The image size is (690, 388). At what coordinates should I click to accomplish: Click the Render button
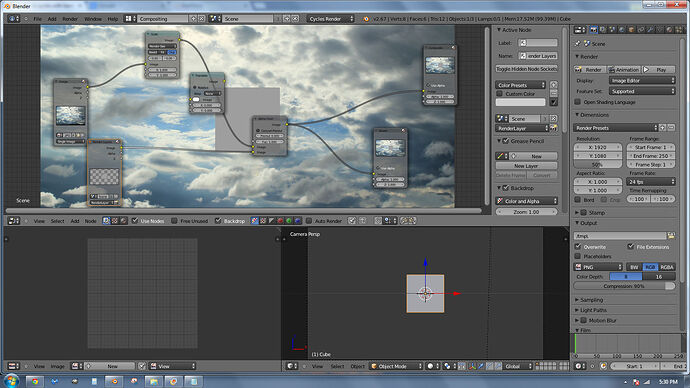590,70
